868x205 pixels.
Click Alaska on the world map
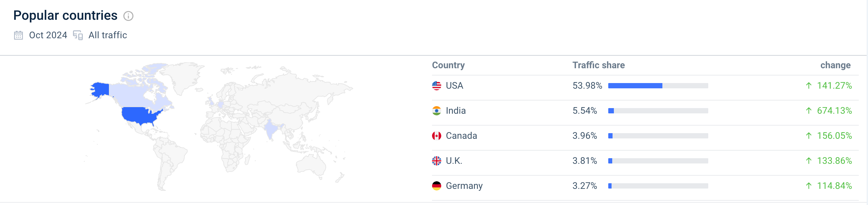coord(100,90)
